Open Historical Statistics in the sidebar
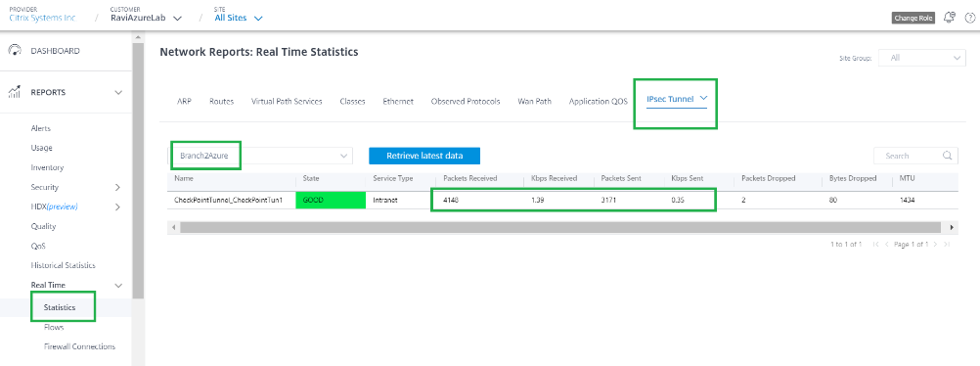The height and width of the screenshot is (366, 980). tap(64, 265)
